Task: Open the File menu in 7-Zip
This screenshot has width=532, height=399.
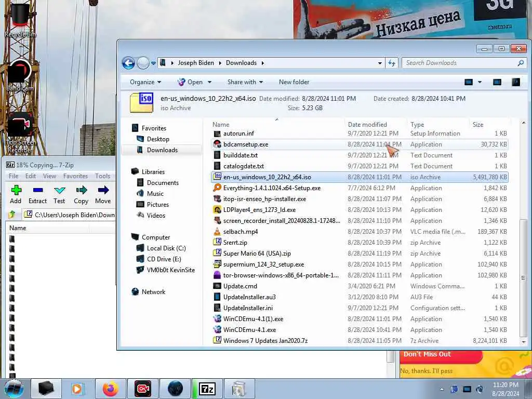Action: click(x=14, y=176)
